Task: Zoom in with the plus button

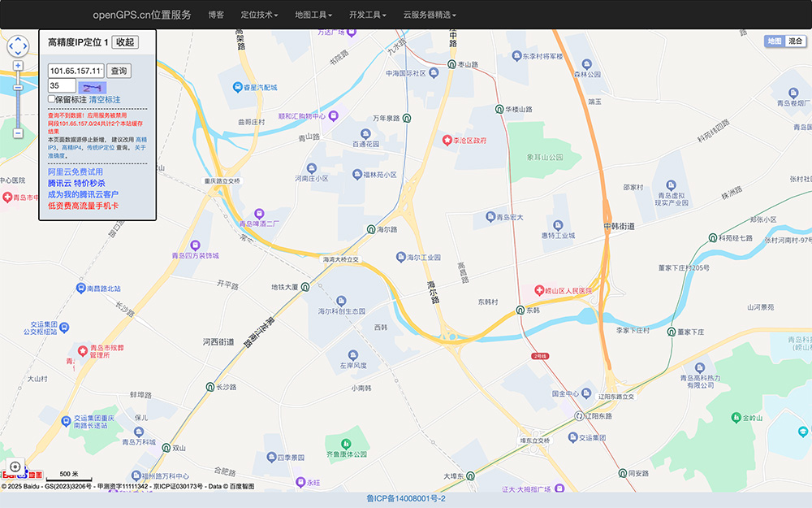Action: point(18,66)
